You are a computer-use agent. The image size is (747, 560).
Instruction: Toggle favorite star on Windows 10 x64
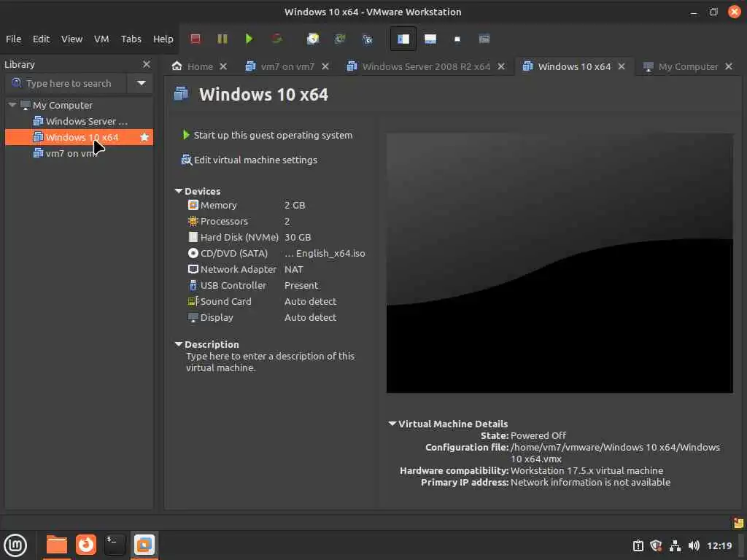point(144,137)
